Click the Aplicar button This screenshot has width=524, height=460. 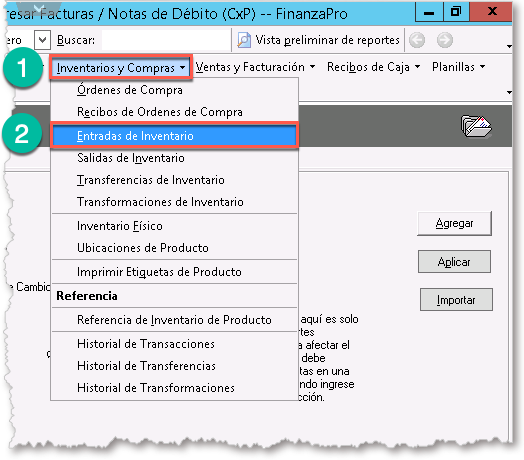(x=454, y=262)
